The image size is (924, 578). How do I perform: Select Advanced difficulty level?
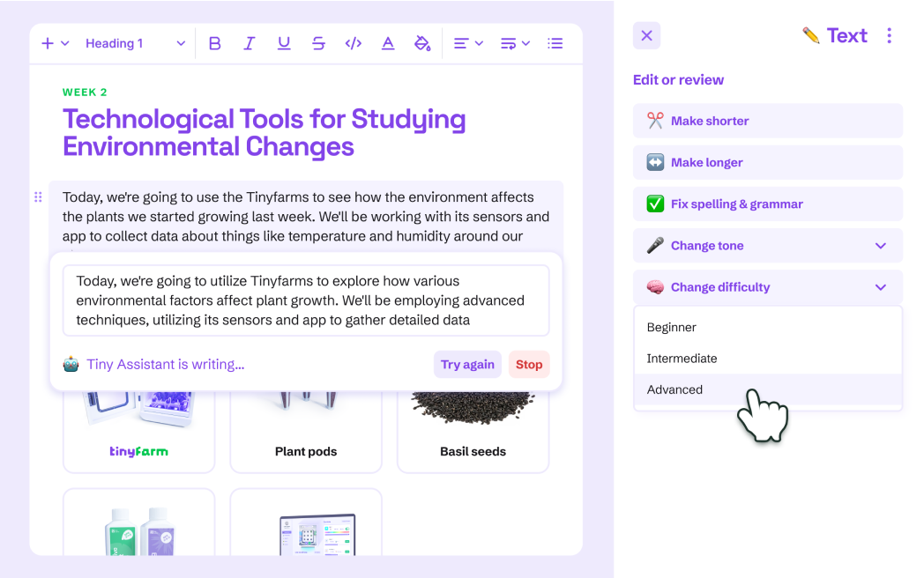(x=674, y=389)
